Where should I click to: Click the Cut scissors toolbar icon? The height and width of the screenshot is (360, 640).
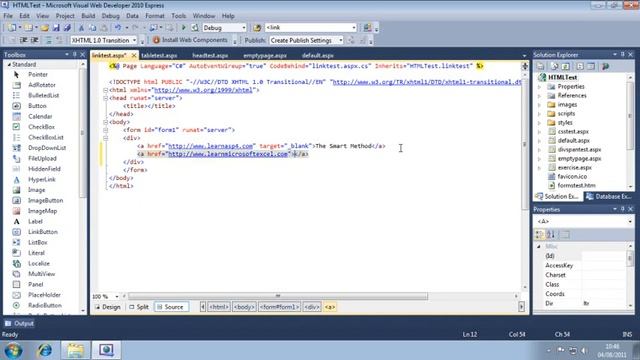point(81,28)
